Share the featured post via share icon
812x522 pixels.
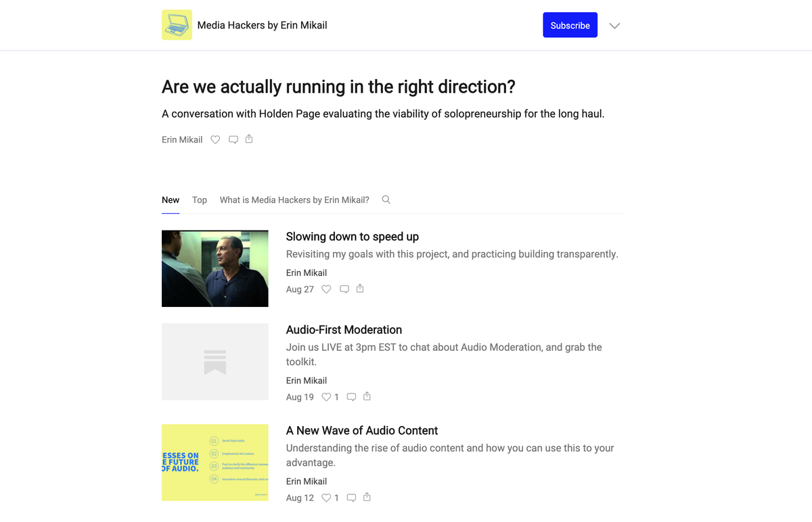249,139
